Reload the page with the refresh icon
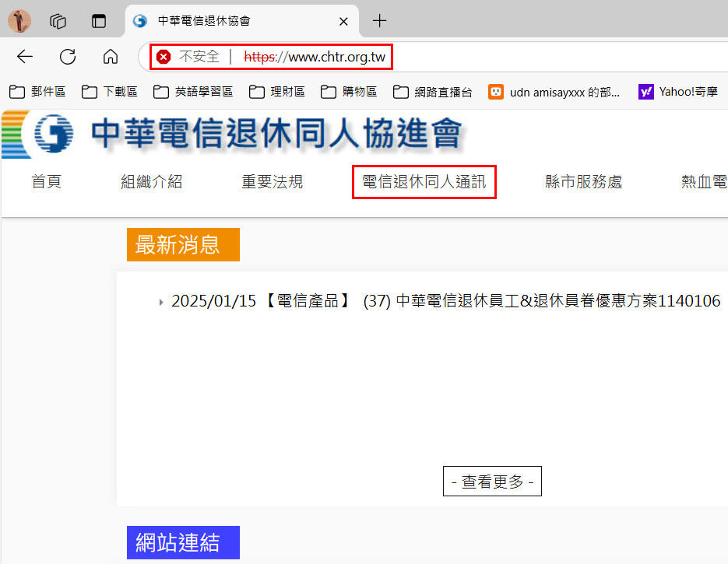This screenshot has width=728, height=564. (x=68, y=57)
